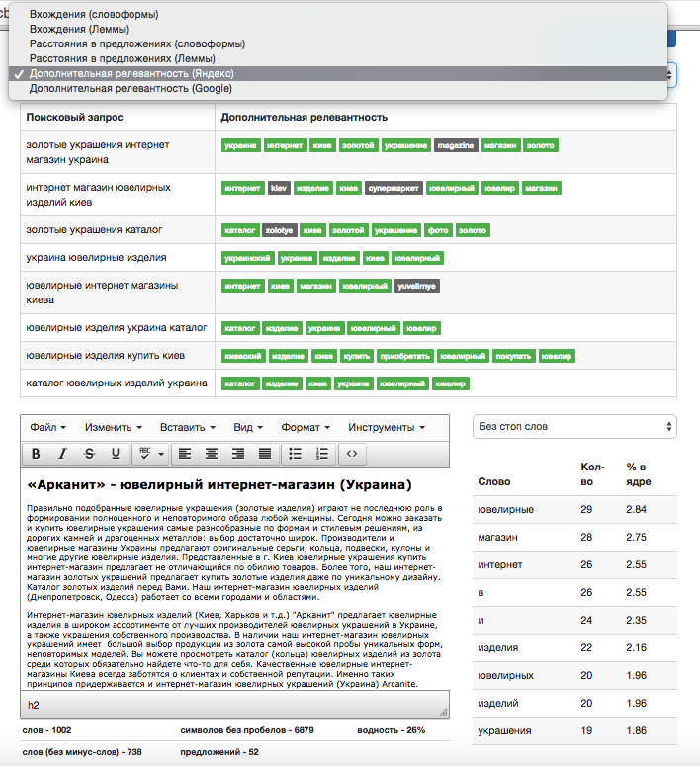
Task: Click word row изделия in frequency table
Action: coord(574,647)
